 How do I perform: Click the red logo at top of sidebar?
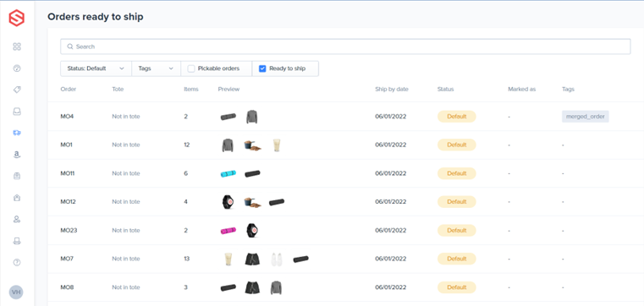[x=16, y=18]
